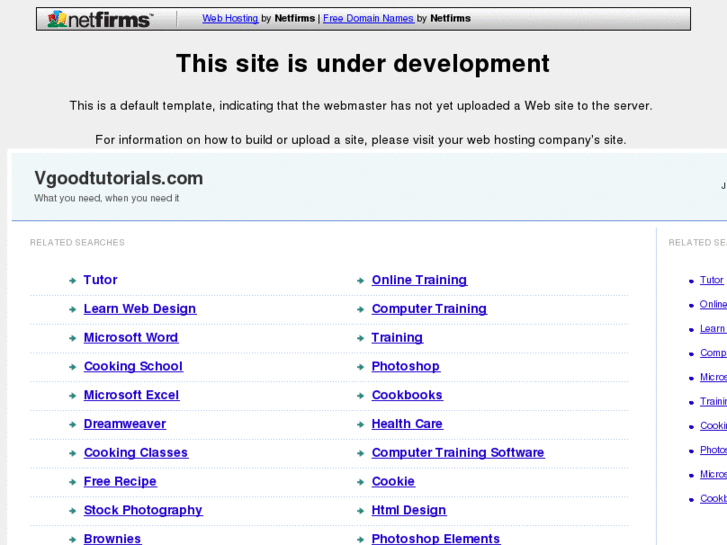Click the arrow icon beside Free Recipe
Screen dimensions: 727x545
click(x=72, y=482)
